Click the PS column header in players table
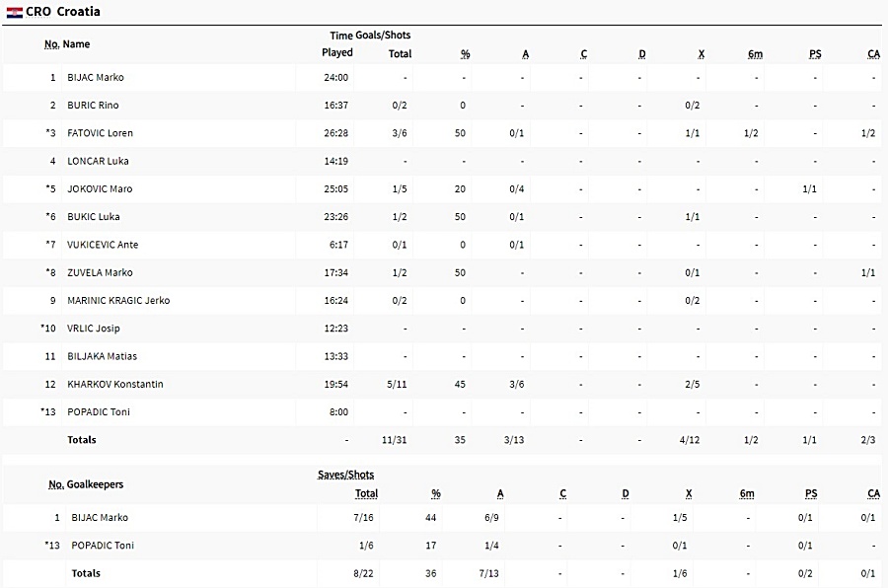Viewport: 888px width, 588px height. 815,54
